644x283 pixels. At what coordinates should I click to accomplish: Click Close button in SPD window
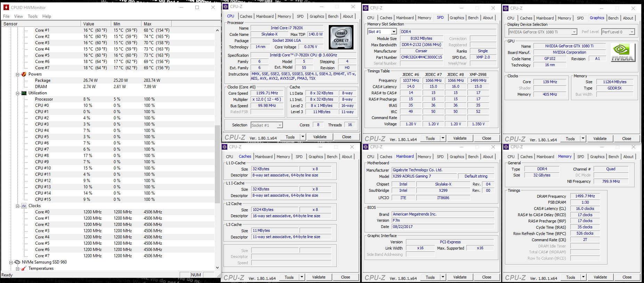[487, 138]
